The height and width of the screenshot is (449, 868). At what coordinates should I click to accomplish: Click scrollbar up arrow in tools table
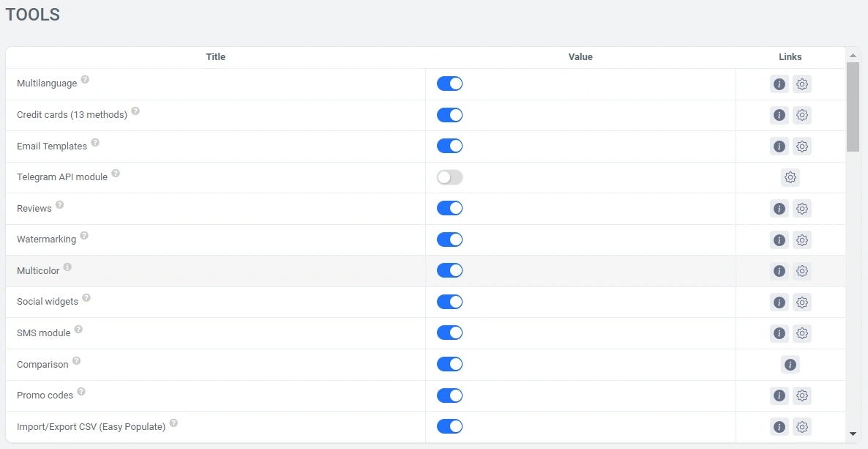pyautogui.click(x=853, y=56)
